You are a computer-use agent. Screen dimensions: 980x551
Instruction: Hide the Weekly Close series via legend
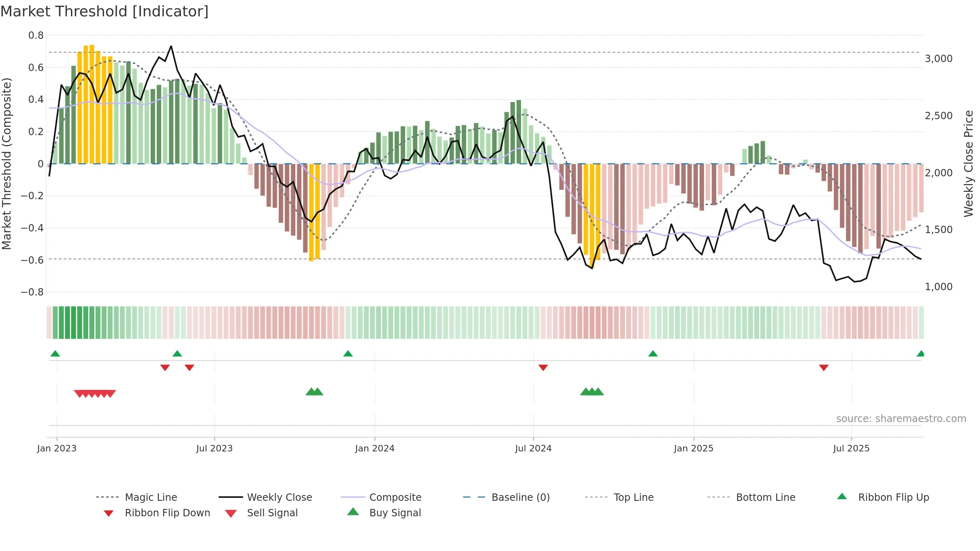click(x=265, y=497)
